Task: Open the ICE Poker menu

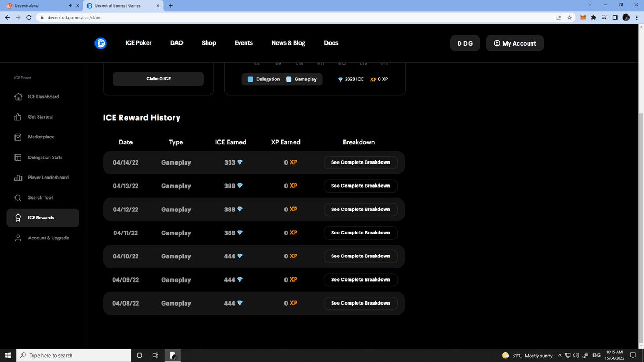Action: tap(138, 43)
